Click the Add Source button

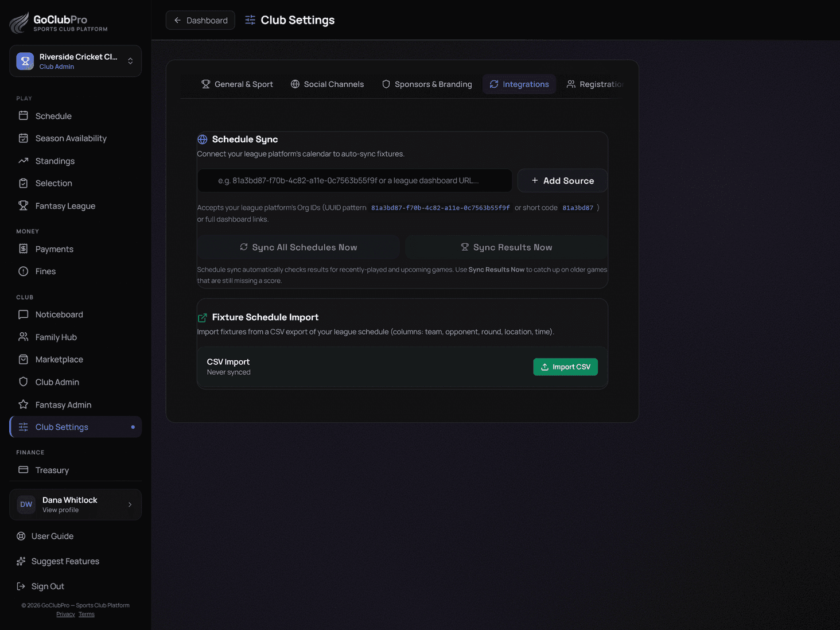tap(562, 181)
